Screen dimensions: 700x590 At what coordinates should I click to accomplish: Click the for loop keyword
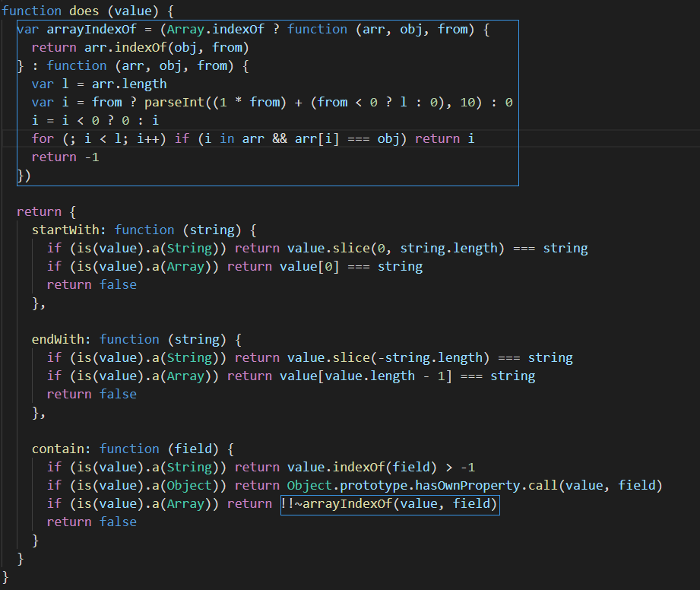pyautogui.click(x=43, y=138)
